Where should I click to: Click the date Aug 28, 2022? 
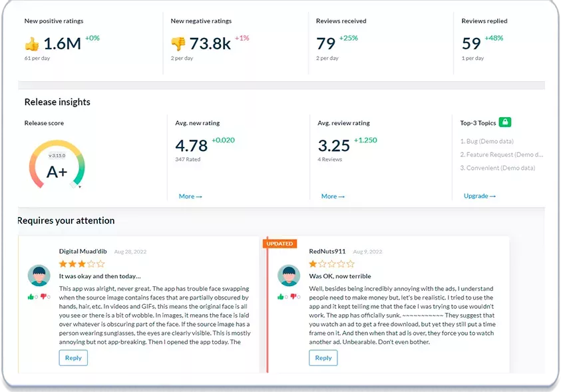[130, 252]
